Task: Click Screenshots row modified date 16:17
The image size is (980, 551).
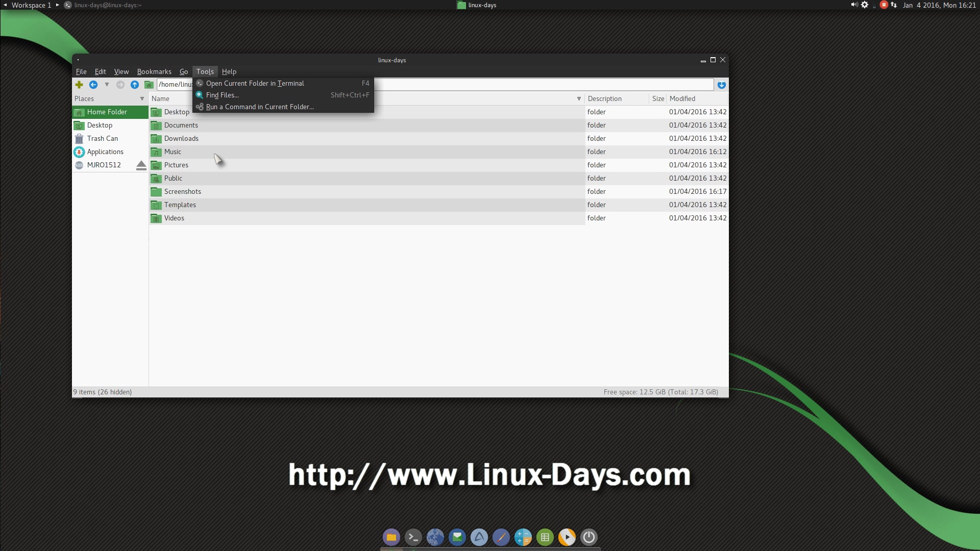Action: point(698,191)
